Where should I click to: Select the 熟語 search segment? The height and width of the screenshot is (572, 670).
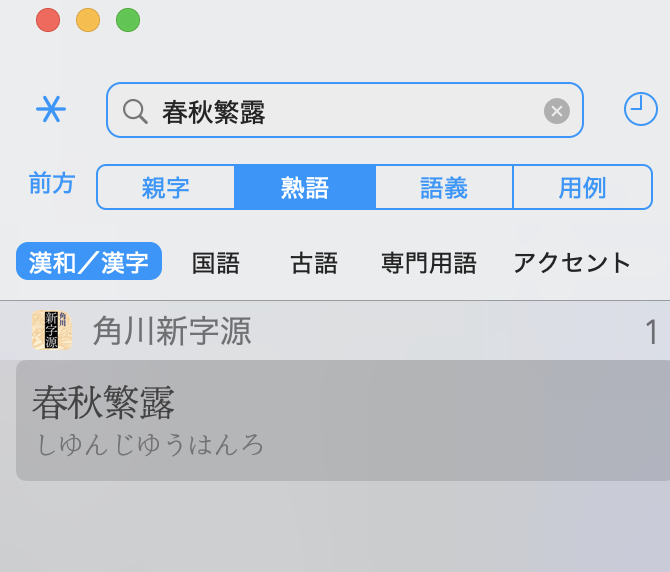(x=305, y=187)
